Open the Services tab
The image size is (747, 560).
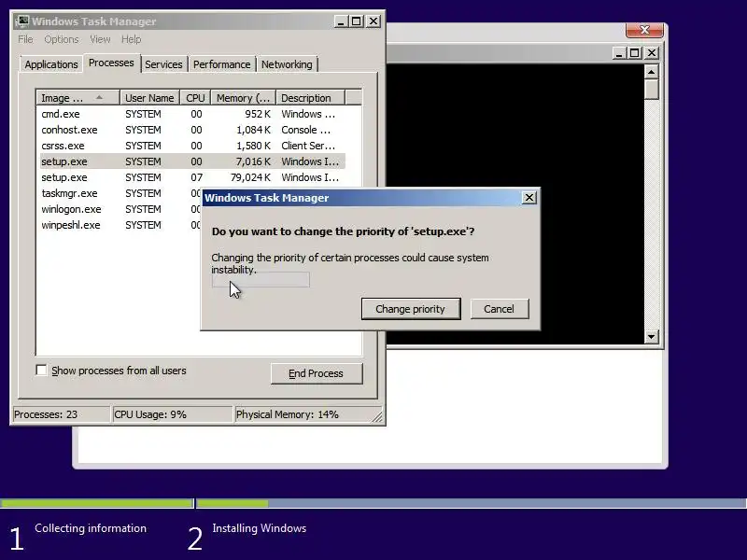click(163, 64)
